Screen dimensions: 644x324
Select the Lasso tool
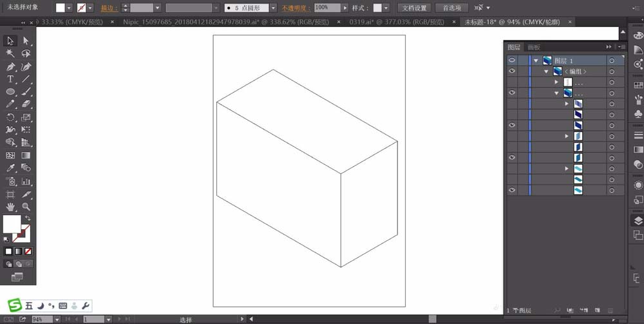(26, 53)
